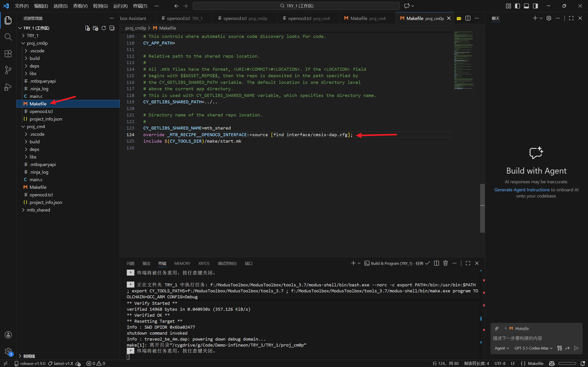Viewport: 588px width, 367px height.
Task: Kill the terminal with trash icon
Action: coord(445,263)
